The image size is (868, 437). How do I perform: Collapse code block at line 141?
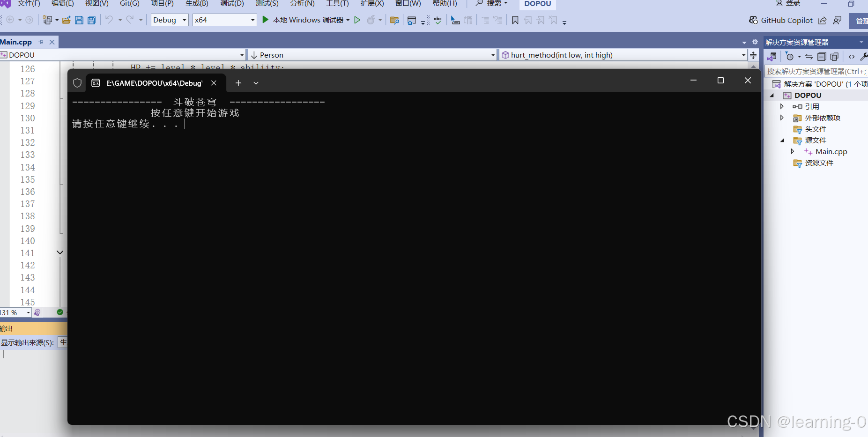[x=60, y=252]
